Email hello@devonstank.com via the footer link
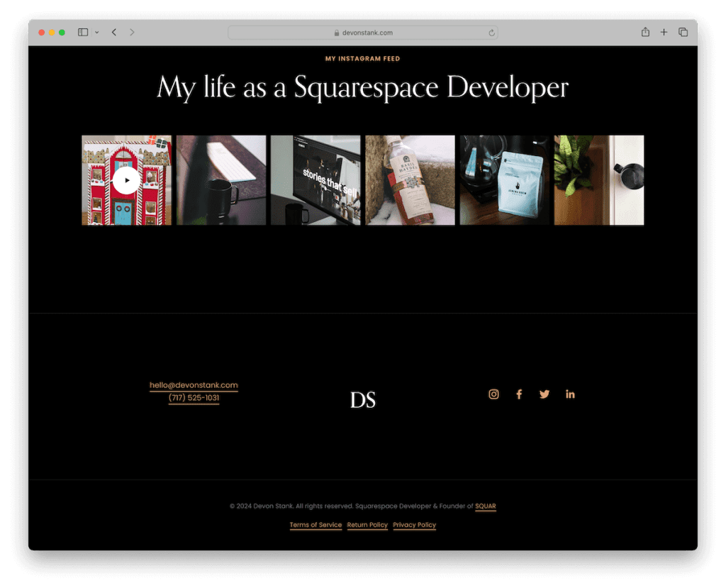Screen dimensions: 726x588 pos(193,385)
